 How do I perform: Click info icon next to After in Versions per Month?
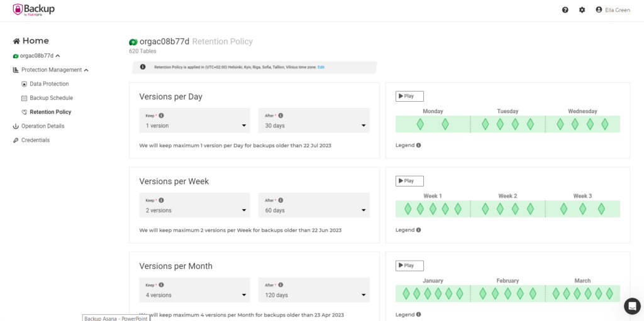(x=280, y=285)
